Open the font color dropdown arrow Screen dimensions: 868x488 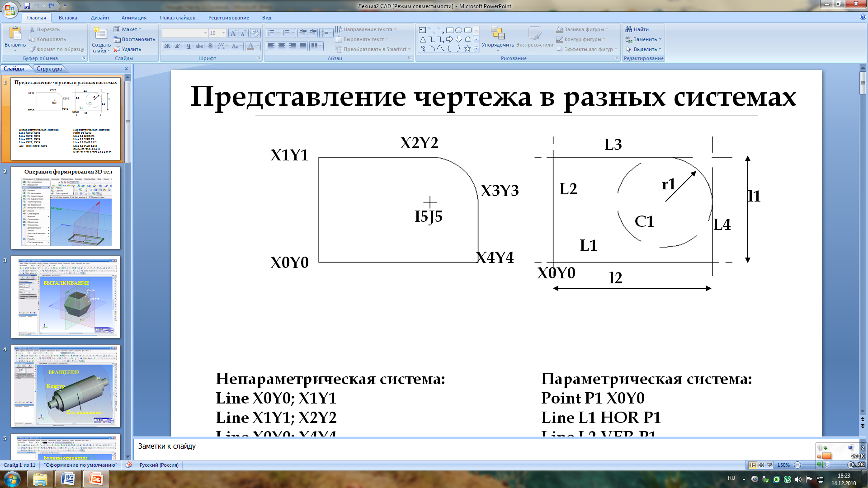click(258, 46)
